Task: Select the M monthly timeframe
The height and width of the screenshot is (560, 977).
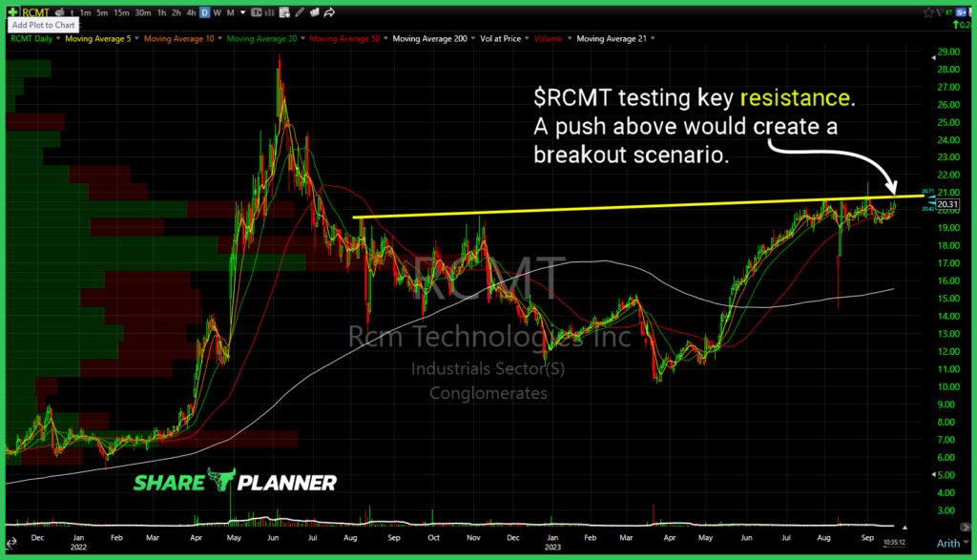Action: tap(231, 13)
